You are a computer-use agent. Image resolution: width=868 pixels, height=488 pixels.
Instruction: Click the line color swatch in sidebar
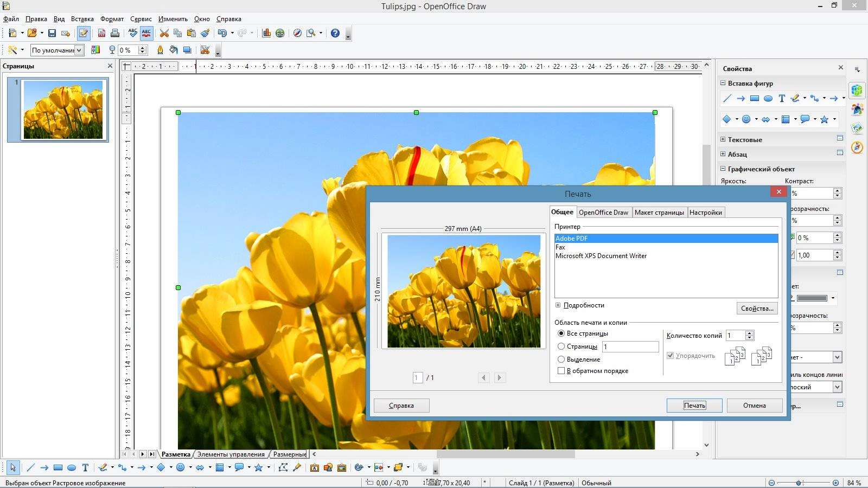click(812, 298)
